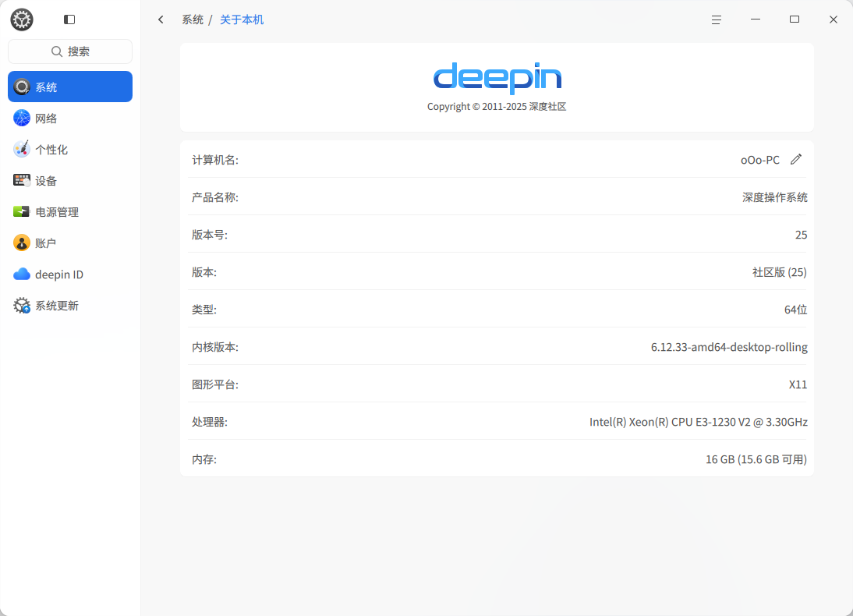Click the edition value 社区版 (25)
Image resolution: width=853 pixels, height=616 pixels.
pyautogui.click(x=780, y=272)
